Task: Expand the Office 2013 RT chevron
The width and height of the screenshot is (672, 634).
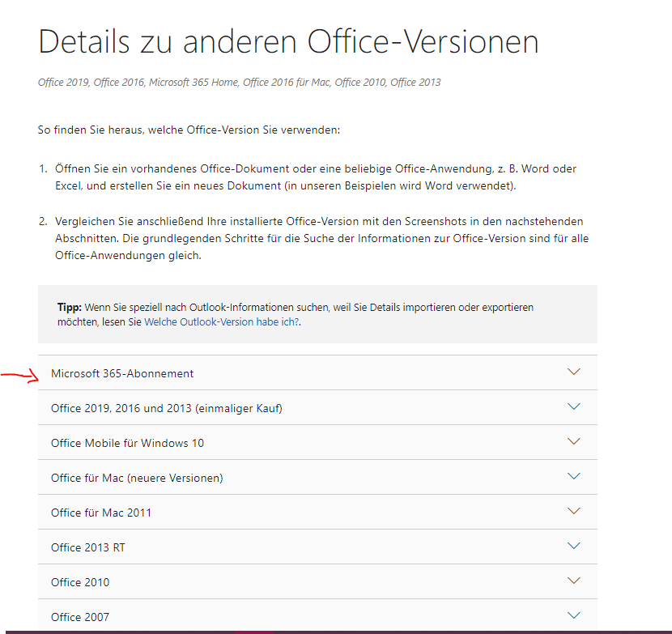Action: tap(573, 545)
